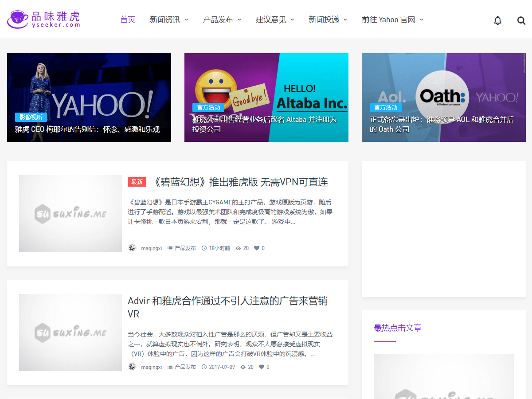Image resolution: width=532 pixels, height=399 pixels.
Task: Expand the chevron next to 建议意见
Action: [x=292, y=20]
